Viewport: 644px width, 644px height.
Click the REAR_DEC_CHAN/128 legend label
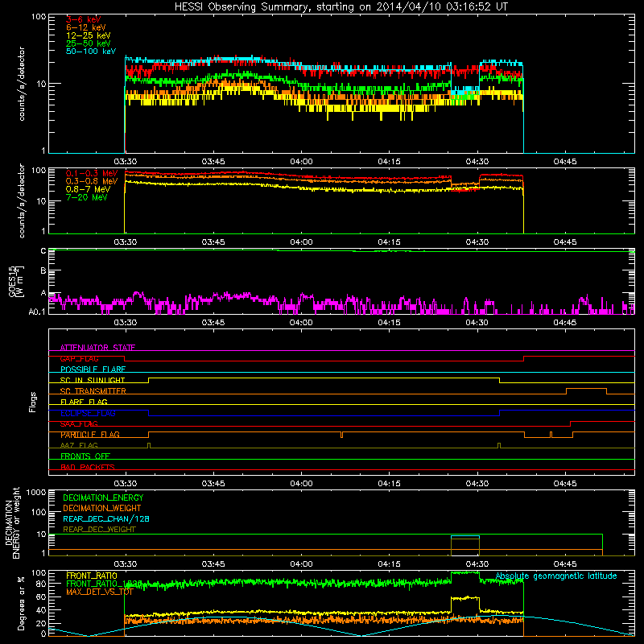pyautogui.click(x=106, y=518)
